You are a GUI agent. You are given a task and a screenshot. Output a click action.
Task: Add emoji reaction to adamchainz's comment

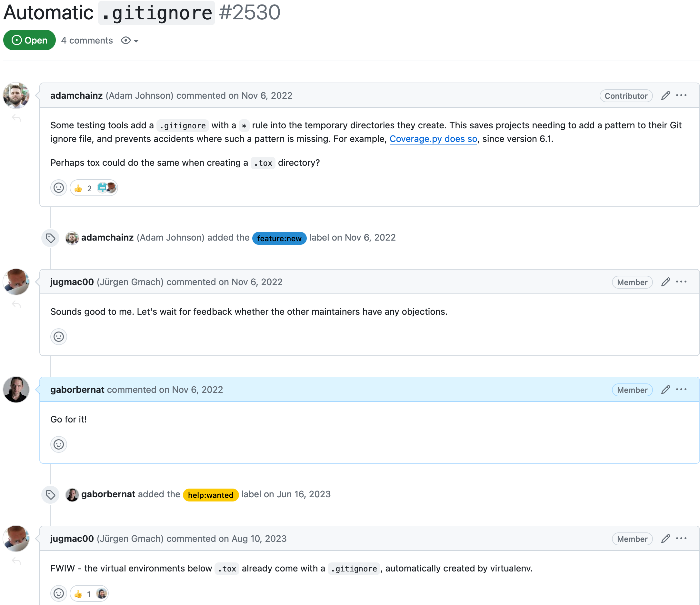coord(59,188)
